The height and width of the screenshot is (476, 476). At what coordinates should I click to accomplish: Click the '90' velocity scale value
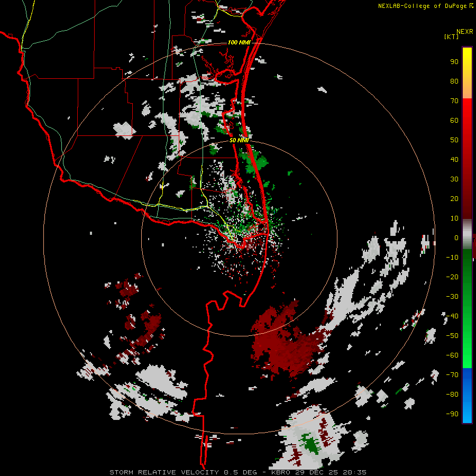454,62
